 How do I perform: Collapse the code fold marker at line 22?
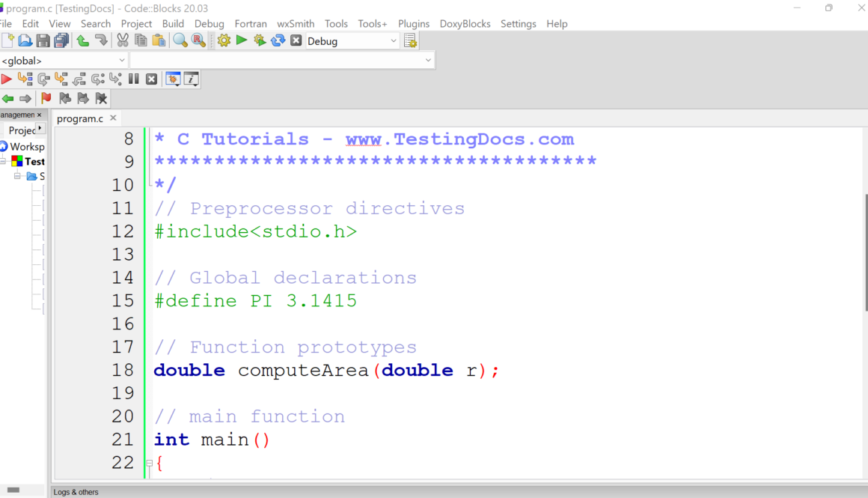click(x=149, y=463)
